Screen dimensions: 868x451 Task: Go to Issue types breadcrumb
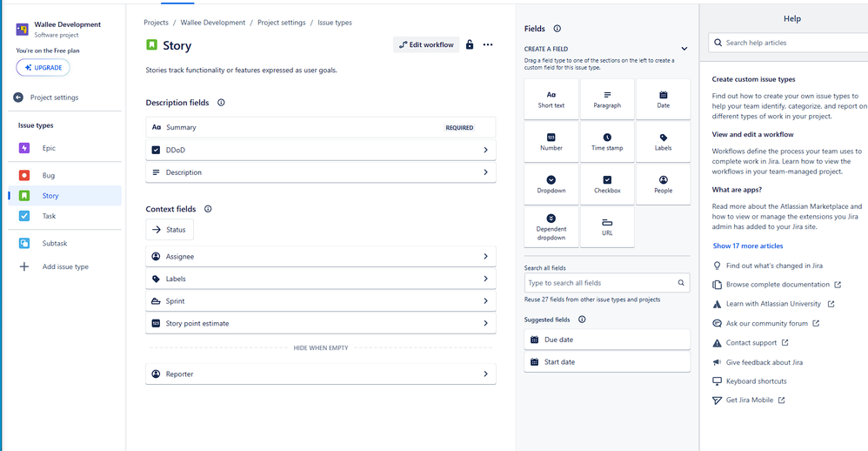coord(334,23)
